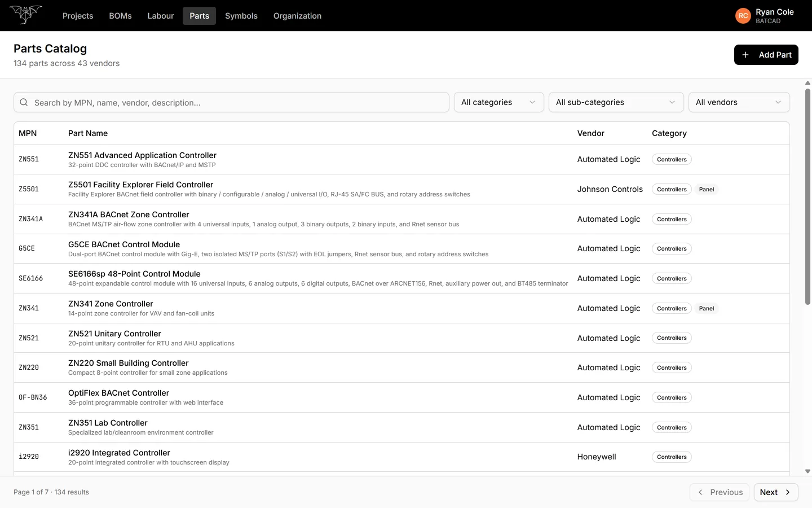Select ZN341 Zone Controller row

[x=401, y=308]
